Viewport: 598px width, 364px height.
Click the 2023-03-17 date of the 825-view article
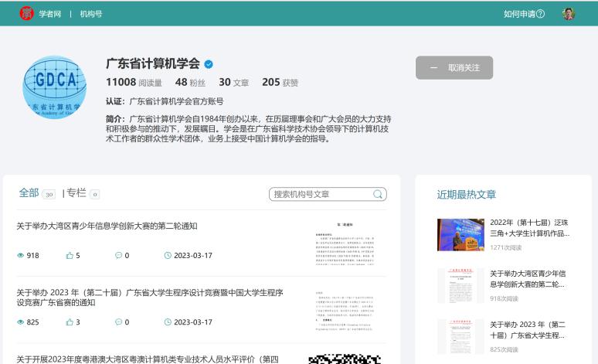click(x=193, y=322)
